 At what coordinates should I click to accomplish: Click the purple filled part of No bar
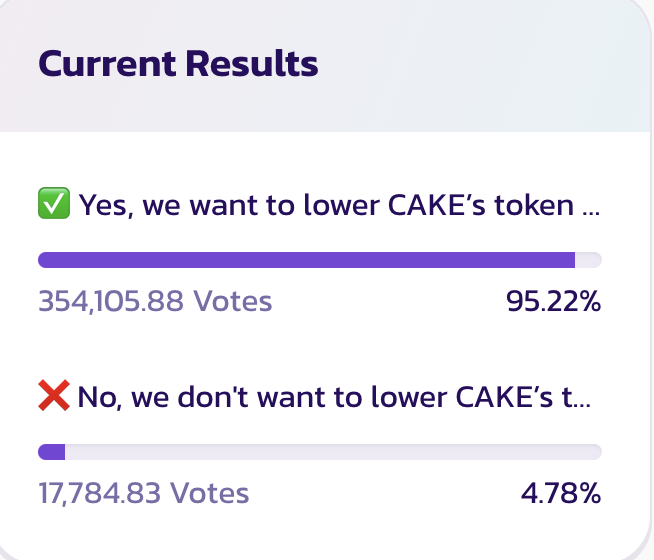(x=51, y=452)
